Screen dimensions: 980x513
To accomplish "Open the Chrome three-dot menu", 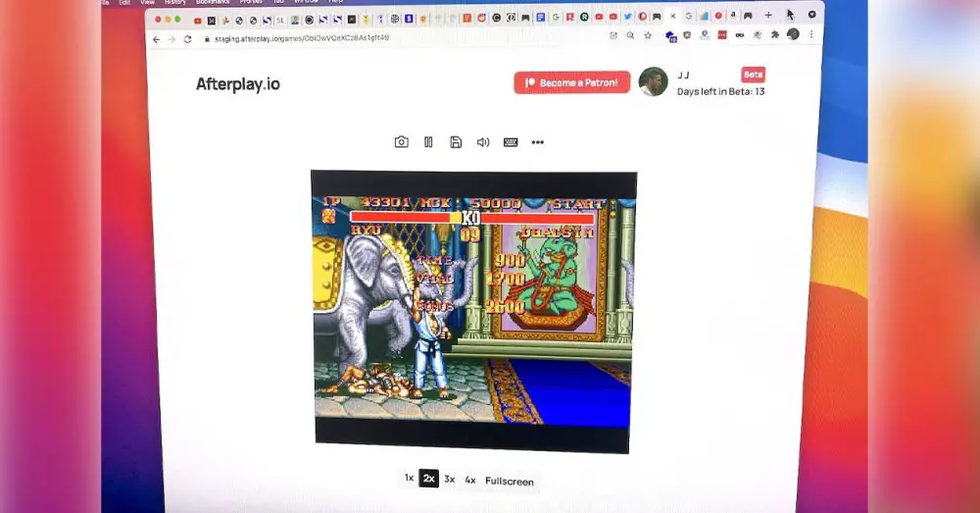I will click(x=811, y=34).
